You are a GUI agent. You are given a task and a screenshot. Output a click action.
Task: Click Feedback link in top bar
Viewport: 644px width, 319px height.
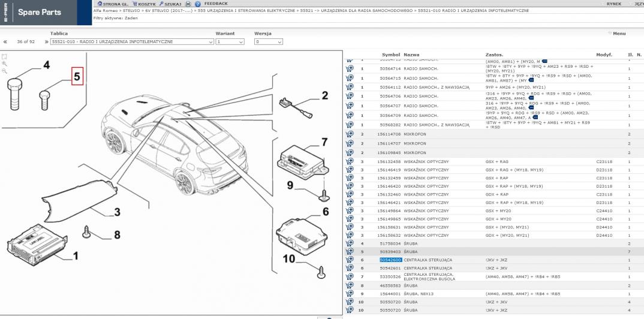pyautogui.click(x=216, y=4)
